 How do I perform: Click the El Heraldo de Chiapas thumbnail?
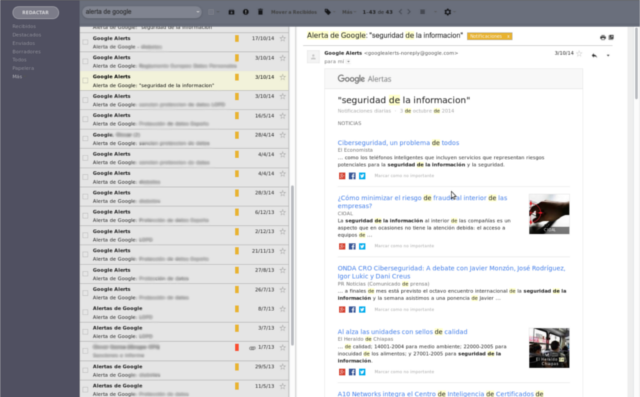pyautogui.click(x=549, y=348)
